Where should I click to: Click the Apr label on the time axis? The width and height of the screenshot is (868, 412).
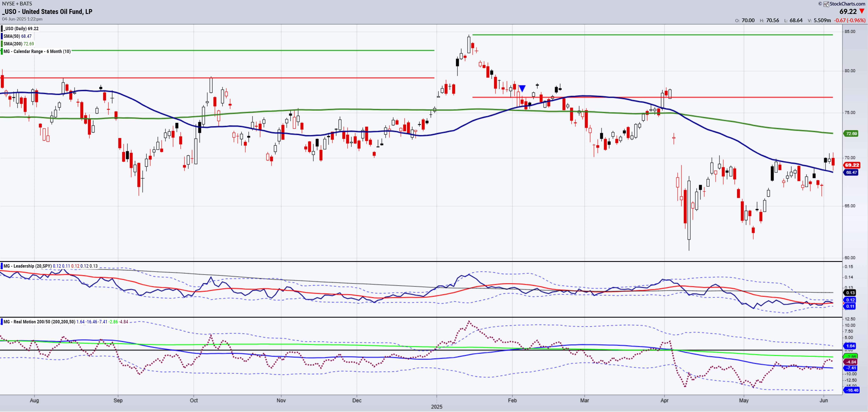(665, 401)
